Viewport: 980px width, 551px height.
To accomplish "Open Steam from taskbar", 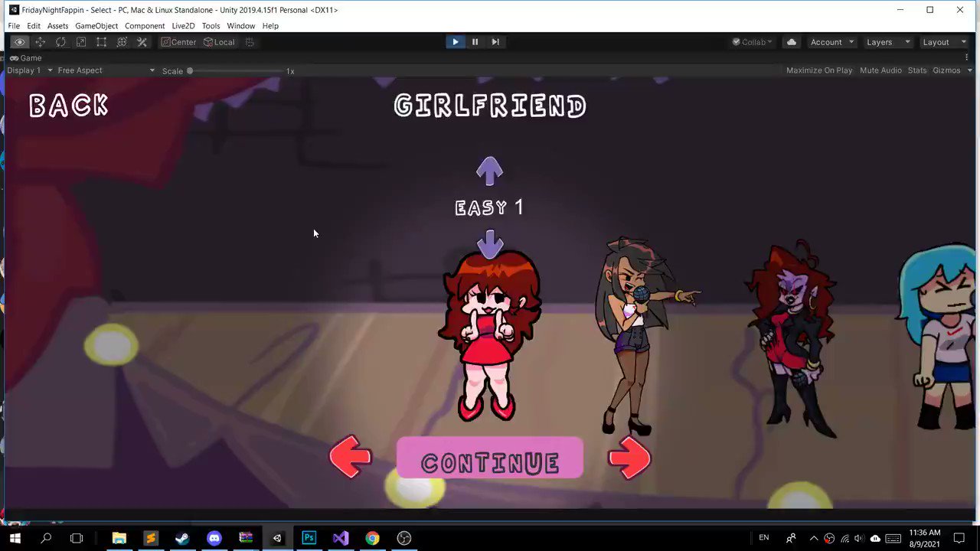I will point(182,538).
